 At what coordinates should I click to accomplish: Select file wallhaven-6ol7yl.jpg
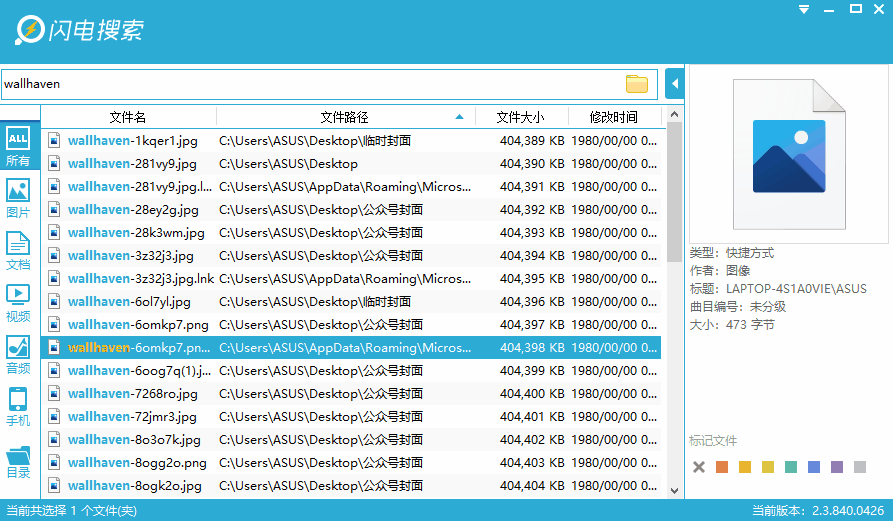[351, 302]
